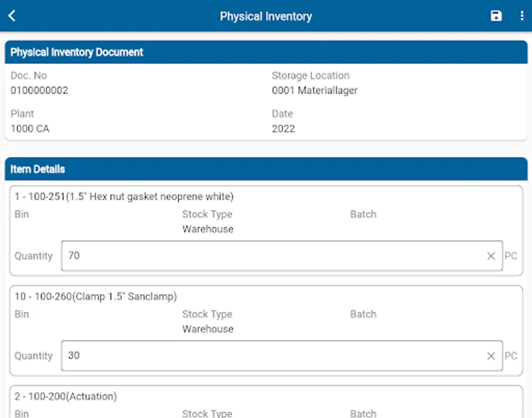Clear the quantity 30 field
532x418 pixels.
point(491,356)
